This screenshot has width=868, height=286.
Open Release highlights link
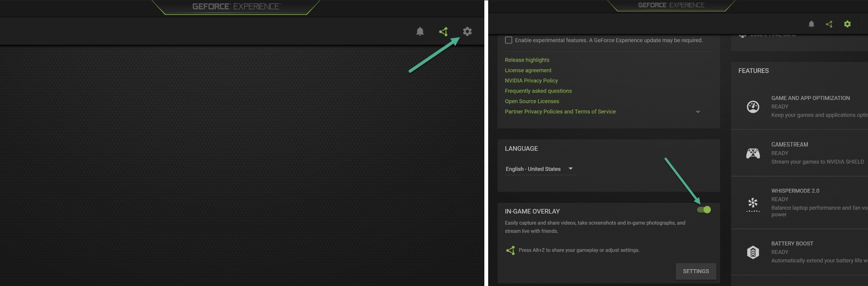tap(527, 60)
